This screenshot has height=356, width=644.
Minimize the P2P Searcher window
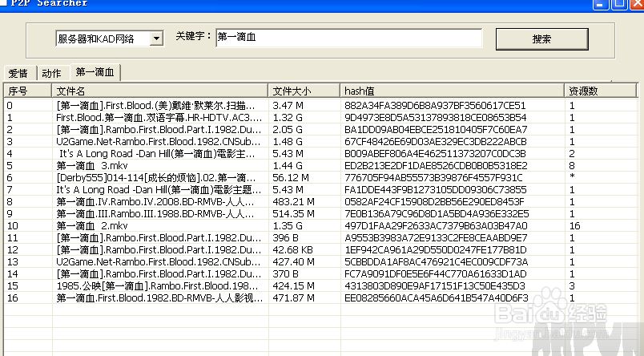[600, 4]
